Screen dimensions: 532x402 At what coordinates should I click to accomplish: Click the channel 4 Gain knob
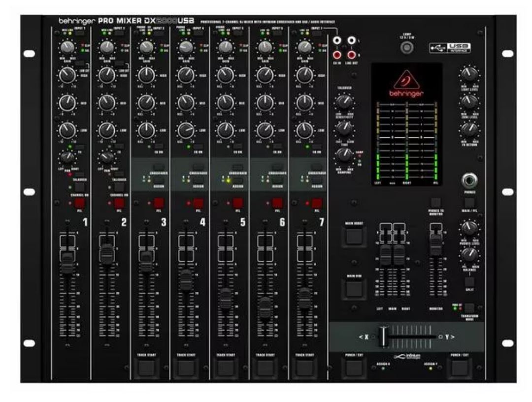click(186, 47)
